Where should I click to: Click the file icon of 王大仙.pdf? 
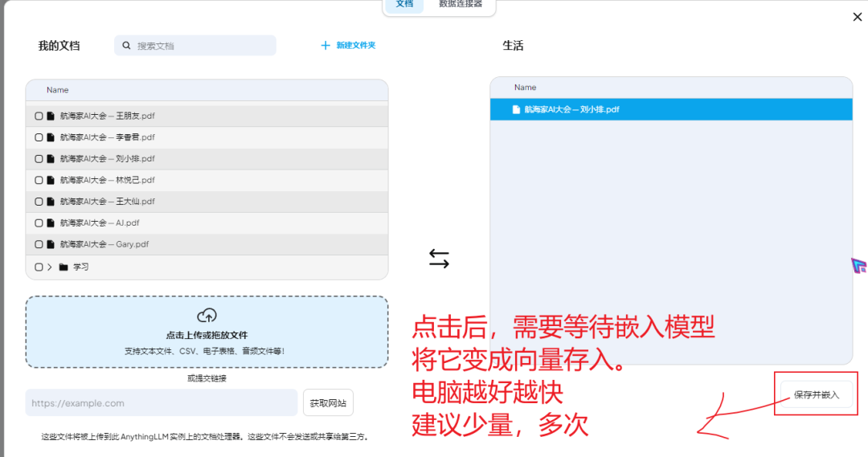[51, 202]
